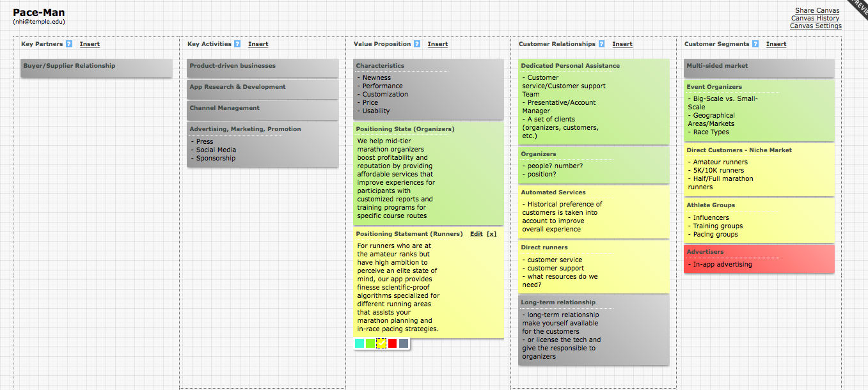868x390 pixels.
Task: Click the "- 5K/10K runners" line
Action: pyautogui.click(x=716, y=171)
